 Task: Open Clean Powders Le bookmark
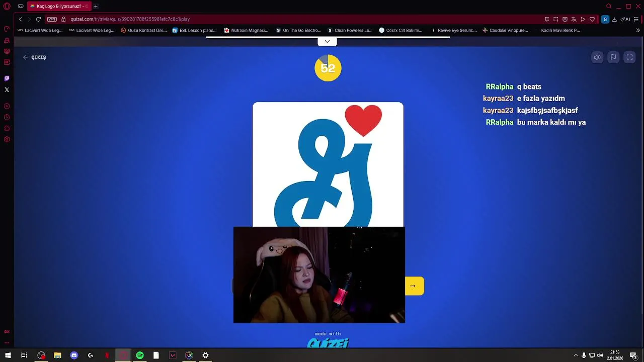pyautogui.click(x=350, y=30)
